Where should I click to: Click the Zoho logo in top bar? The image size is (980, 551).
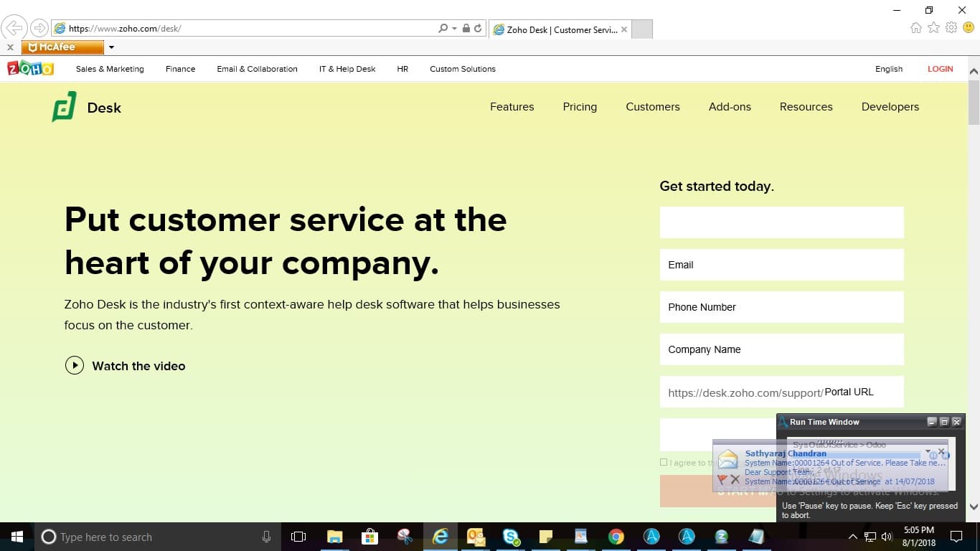pyautogui.click(x=30, y=69)
